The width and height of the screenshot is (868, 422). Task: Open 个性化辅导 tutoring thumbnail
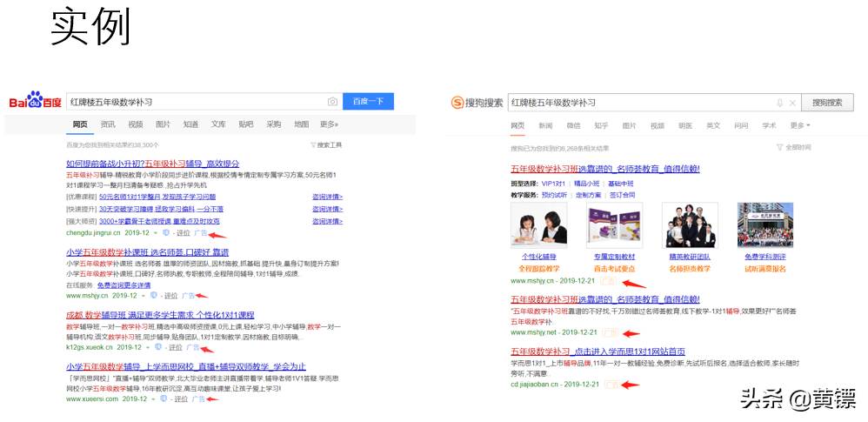coord(538,224)
